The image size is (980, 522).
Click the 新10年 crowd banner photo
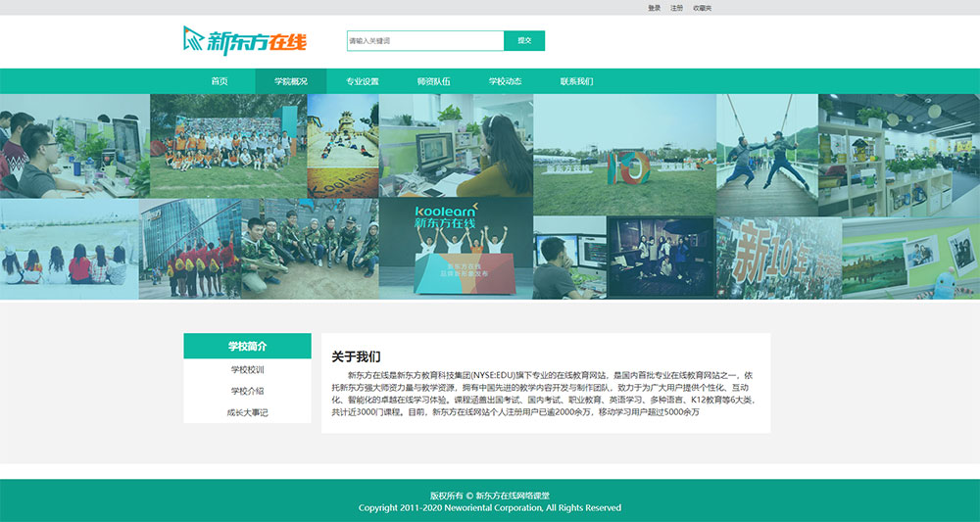pos(779,258)
